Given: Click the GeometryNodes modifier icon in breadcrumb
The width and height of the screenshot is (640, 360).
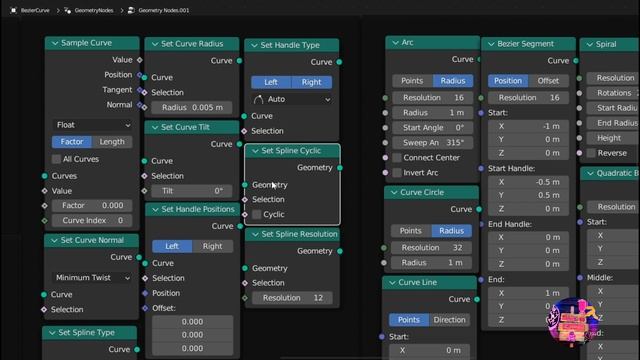Looking at the screenshot, I should point(68,10).
